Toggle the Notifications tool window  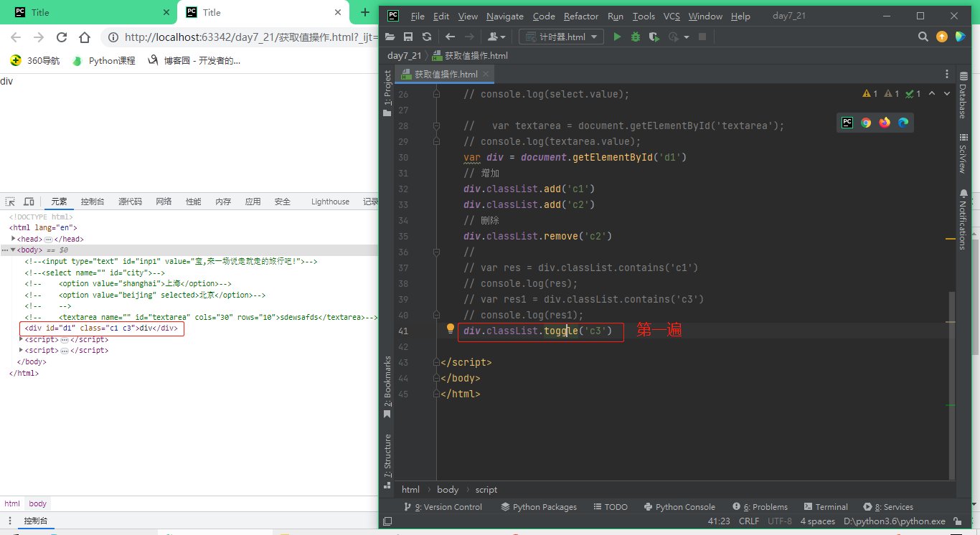pos(963,219)
